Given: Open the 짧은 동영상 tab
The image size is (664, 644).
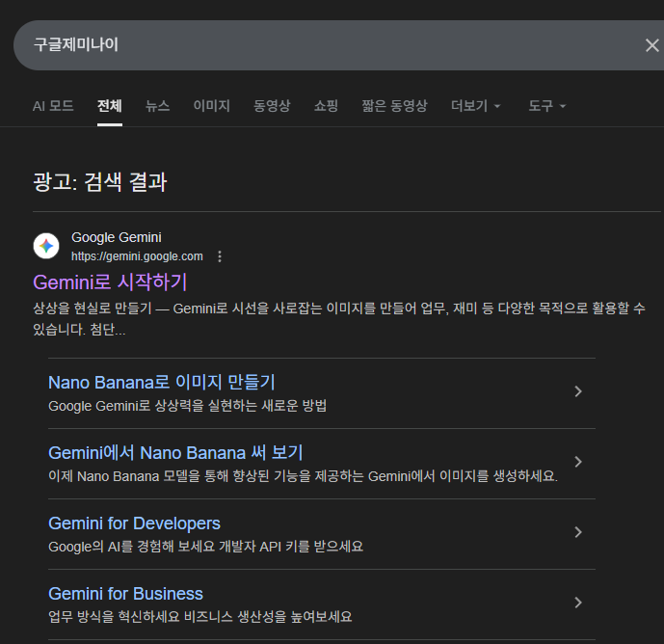Looking at the screenshot, I should 394,105.
